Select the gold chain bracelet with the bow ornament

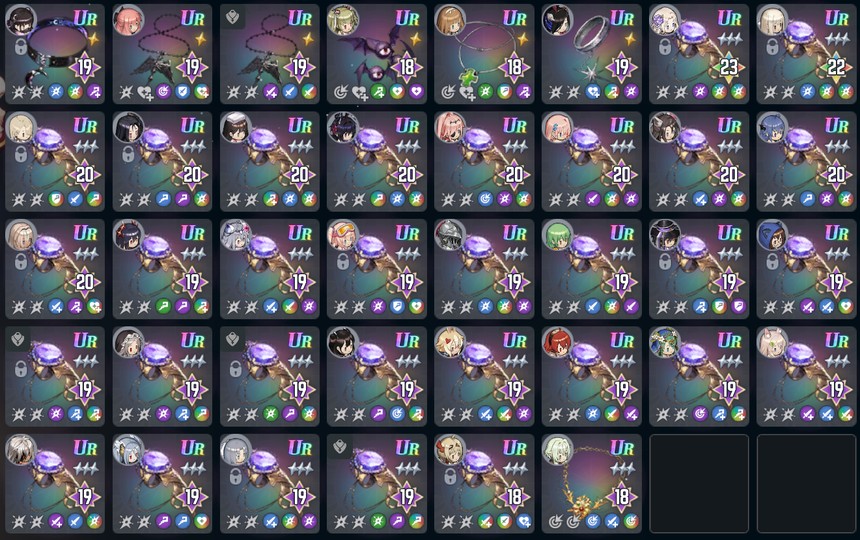(x=592, y=484)
